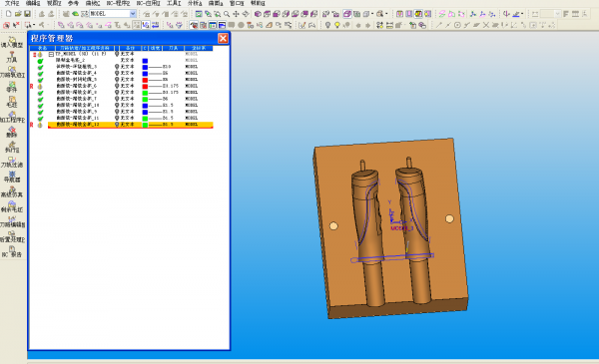Viewport: 599px width, 364px height.
Task: Click the MODEL_3 coordinate system label
Action: point(402,228)
